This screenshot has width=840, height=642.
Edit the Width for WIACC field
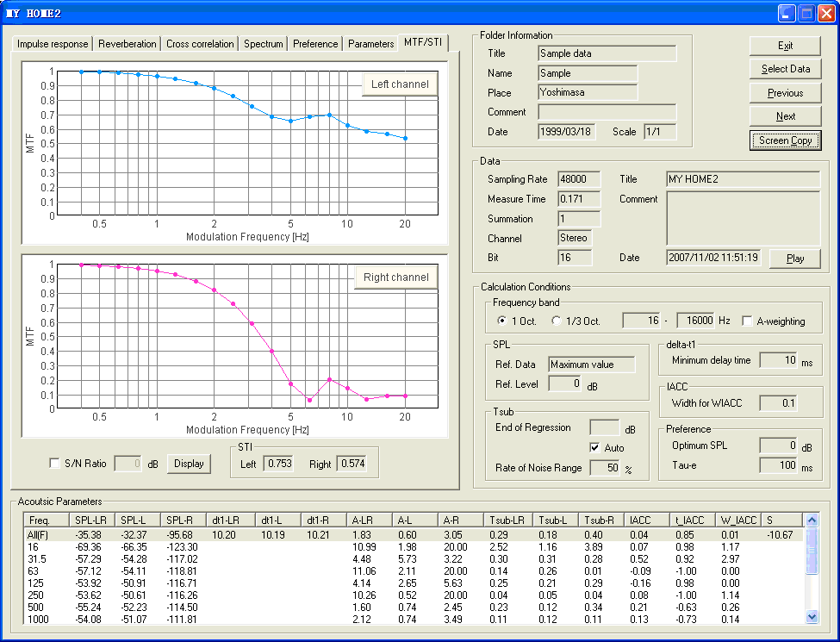coord(778,403)
